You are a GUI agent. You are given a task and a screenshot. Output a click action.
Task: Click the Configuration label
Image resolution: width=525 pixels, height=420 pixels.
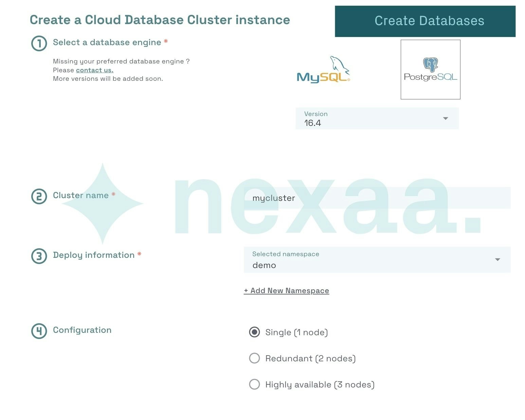(x=82, y=330)
